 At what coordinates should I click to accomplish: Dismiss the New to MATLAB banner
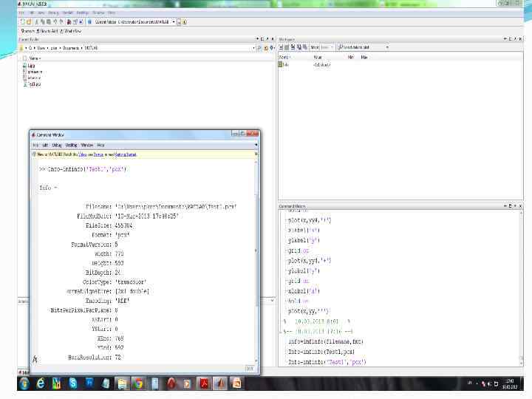(256, 154)
